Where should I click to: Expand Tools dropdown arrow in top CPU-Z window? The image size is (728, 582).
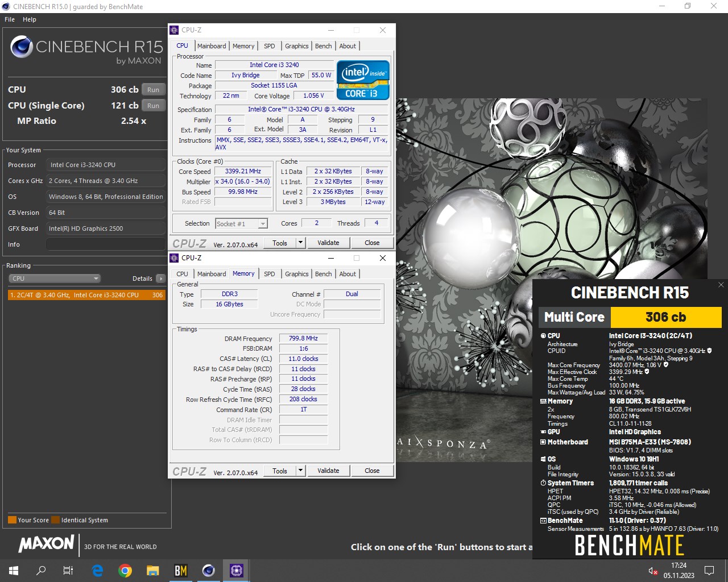(301, 243)
